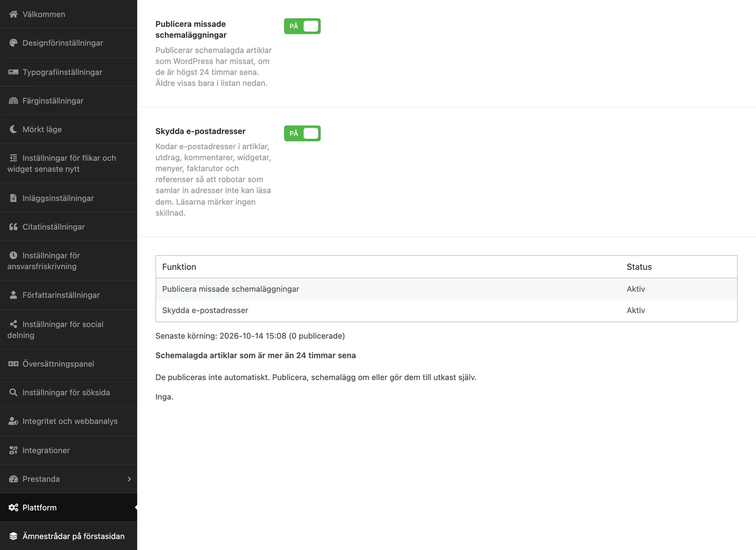Click the share icon for social delning
Screen dimensions: 756x550
(x=13, y=324)
